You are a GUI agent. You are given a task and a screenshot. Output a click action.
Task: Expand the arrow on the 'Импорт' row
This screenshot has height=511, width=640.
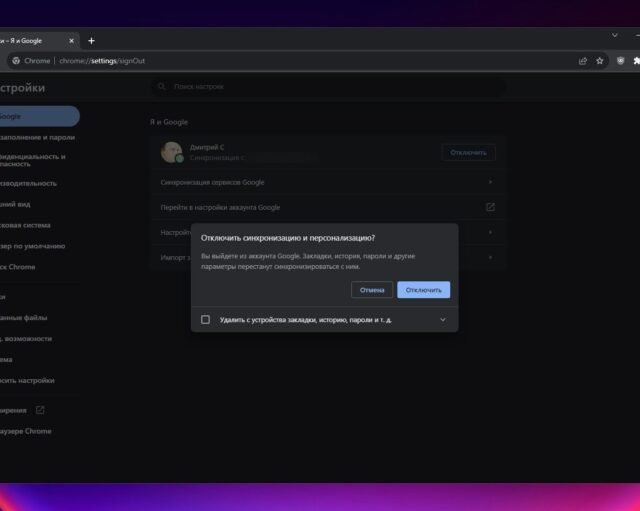(490, 258)
